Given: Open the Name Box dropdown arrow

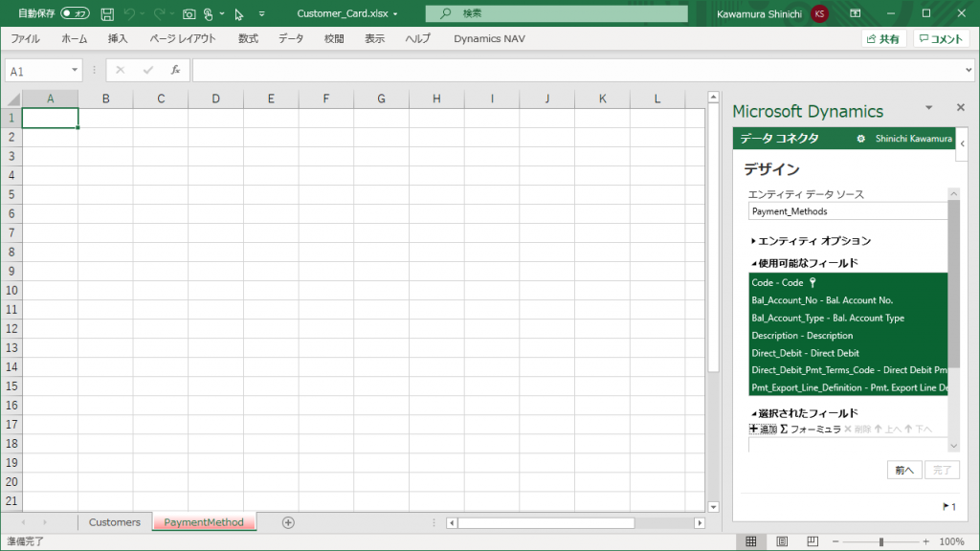Looking at the screenshot, I should [x=75, y=70].
